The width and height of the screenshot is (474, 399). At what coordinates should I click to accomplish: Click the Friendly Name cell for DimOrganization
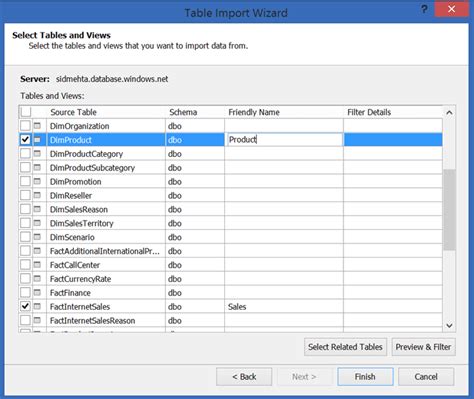pyautogui.click(x=284, y=126)
